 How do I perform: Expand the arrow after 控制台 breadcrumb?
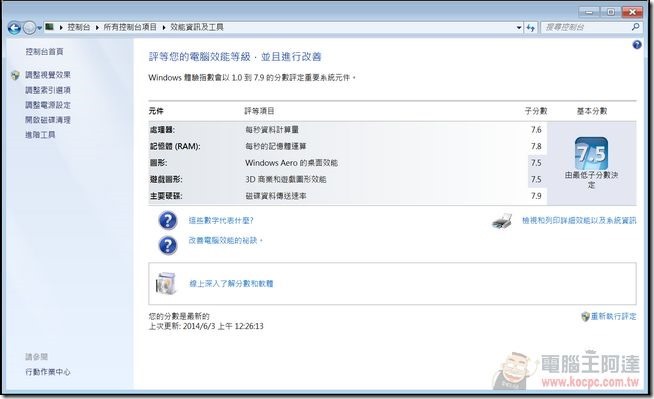pyautogui.click(x=97, y=28)
